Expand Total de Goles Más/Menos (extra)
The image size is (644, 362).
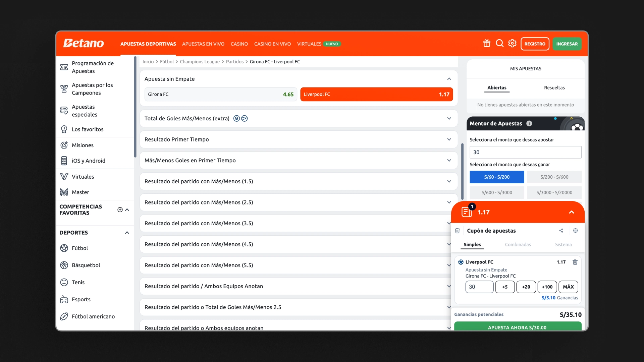[x=449, y=118]
